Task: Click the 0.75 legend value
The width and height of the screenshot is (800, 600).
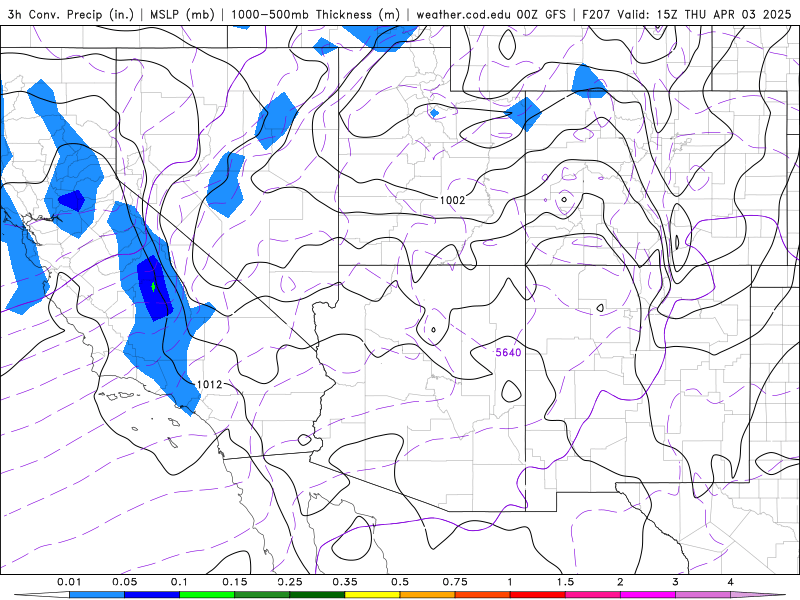Action: pos(455,582)
